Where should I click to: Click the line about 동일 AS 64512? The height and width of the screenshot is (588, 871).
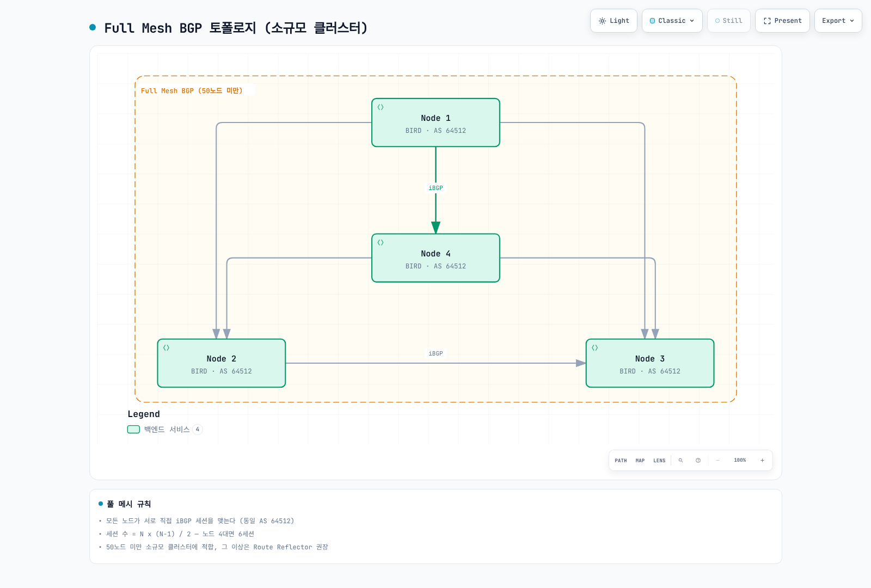tap(200, 521)
